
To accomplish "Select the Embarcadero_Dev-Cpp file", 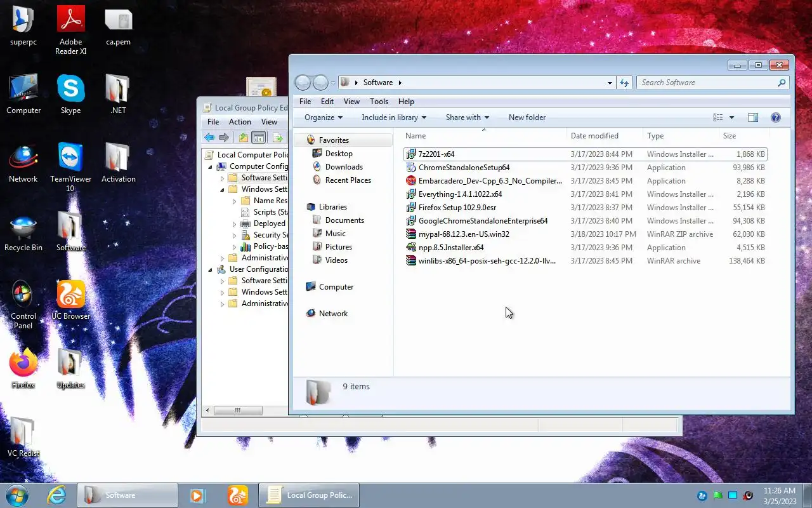I will click(585, 181).
